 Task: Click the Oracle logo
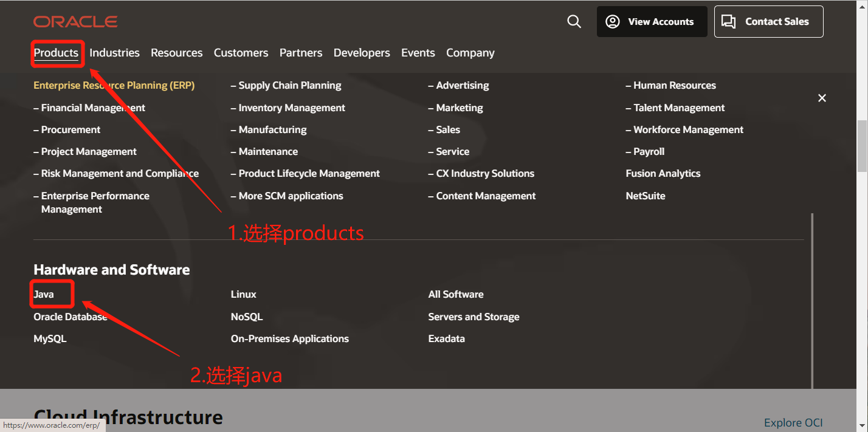(75, 22)
